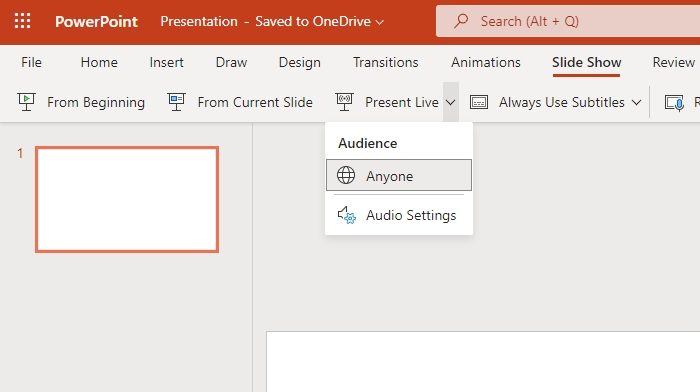Open the app launcher waffle grid
Viewport: 700px width, 392px height.
click(22, 21)
